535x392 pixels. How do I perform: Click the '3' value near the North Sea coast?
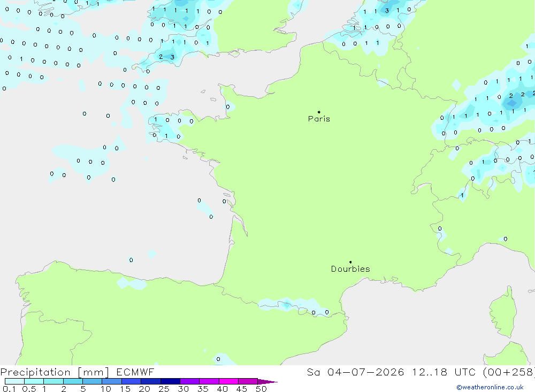click(387, 11)
